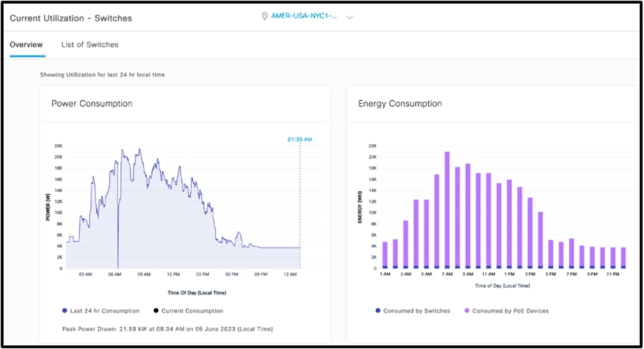Click the 9 AM energy consumption bar
This screenshot has width=644, height=349.
point(468,217)
